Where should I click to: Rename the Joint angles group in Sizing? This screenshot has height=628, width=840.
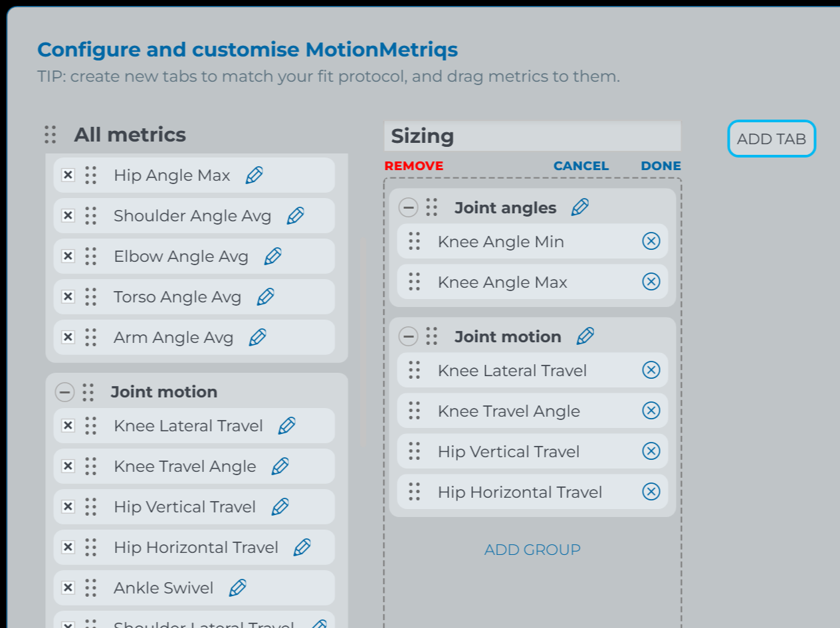(580, 207)
